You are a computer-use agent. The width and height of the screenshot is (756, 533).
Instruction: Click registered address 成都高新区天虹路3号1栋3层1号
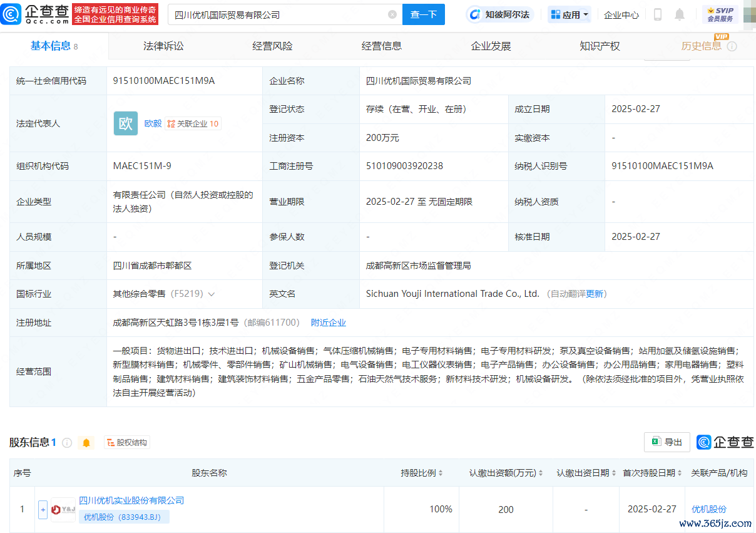click(x=176, y=323)
